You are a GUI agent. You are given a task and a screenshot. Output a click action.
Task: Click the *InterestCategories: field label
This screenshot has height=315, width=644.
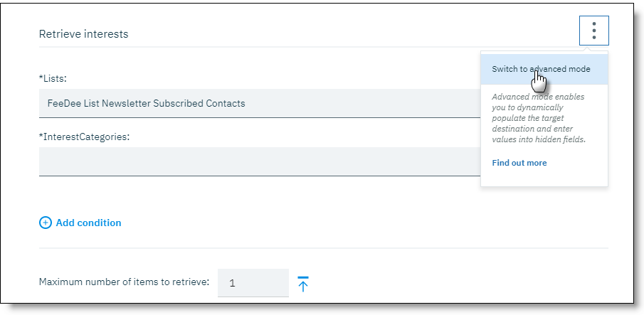[x=84, y=136]
